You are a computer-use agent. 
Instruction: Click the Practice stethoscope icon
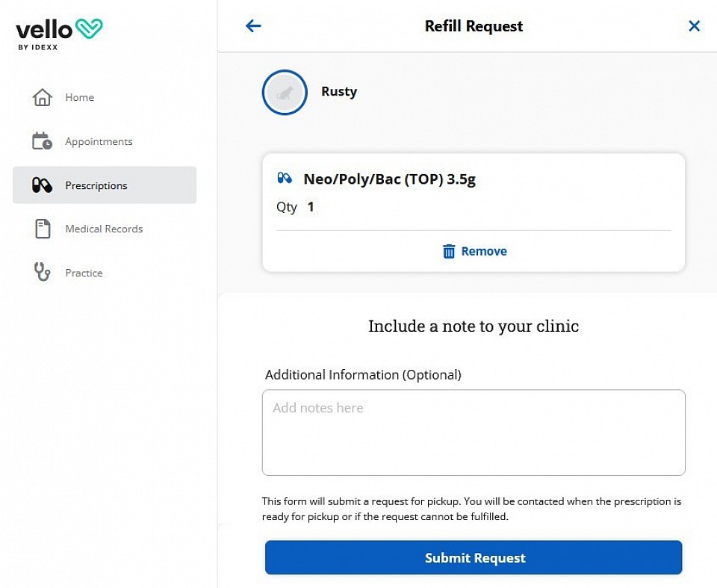pyautogui.click(x=42, y=272)
